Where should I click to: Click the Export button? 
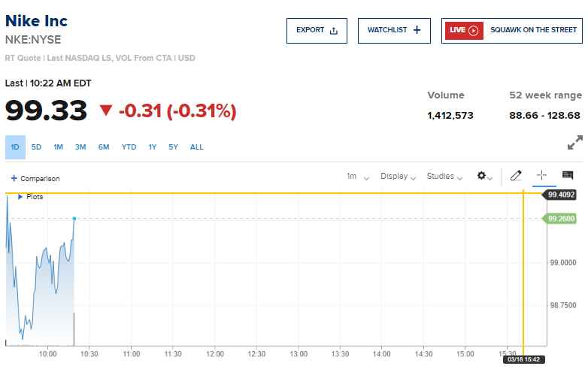[317, 30]
